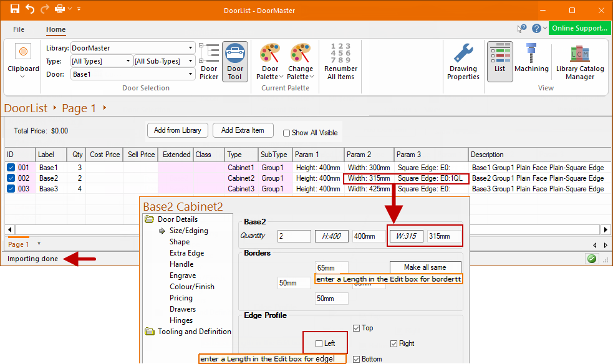The image size is (613, 364).
Task: Activate the Door Tool icon
Action: [235, 62]
